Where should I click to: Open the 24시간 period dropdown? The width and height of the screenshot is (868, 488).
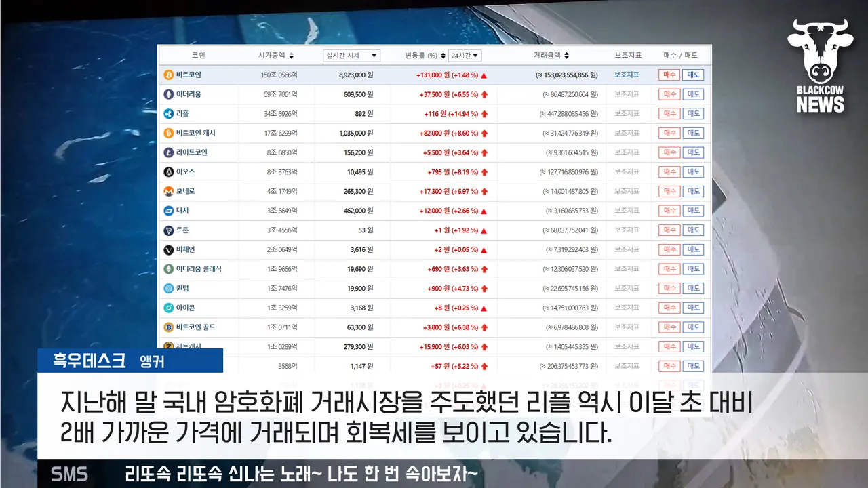point(465,56)
